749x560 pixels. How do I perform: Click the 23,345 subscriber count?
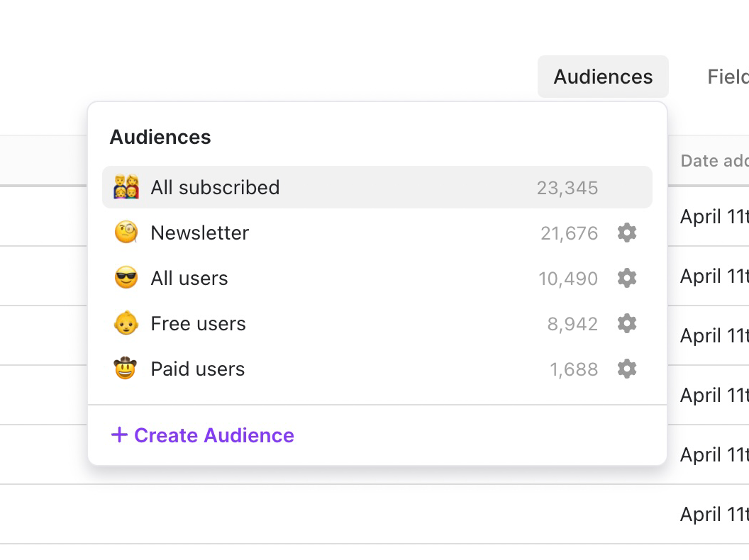[567, 188]
